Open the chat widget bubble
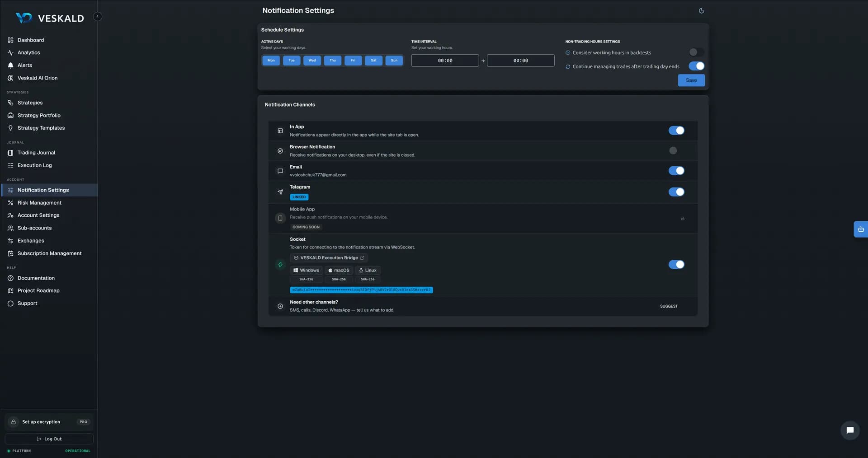Image resolution: width=868 pixels, height=458 pixels. pyautogui.click(x=850, y=430)
